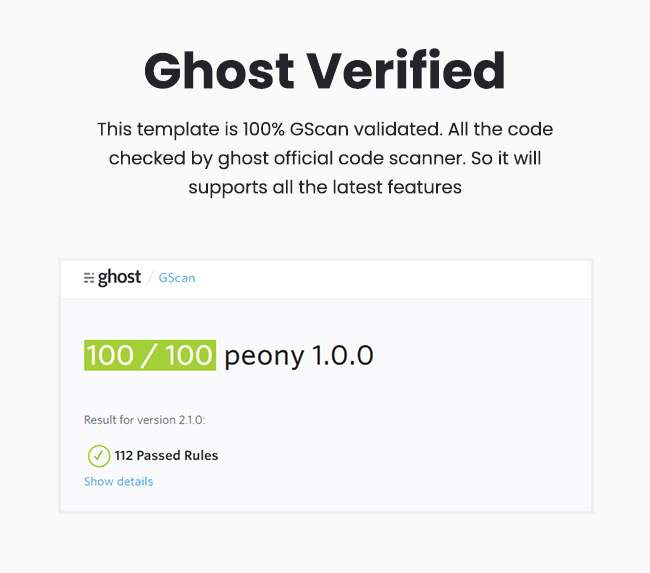Click the slash separator before GScan

150,278
